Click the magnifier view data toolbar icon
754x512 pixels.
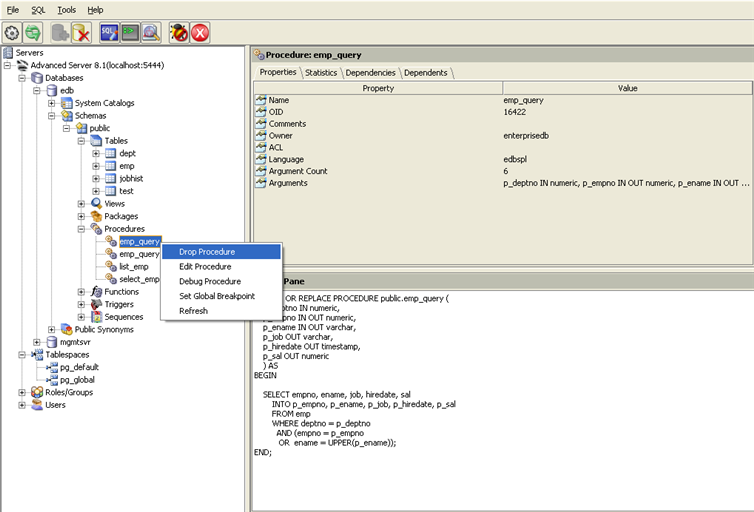pos(151,33)
